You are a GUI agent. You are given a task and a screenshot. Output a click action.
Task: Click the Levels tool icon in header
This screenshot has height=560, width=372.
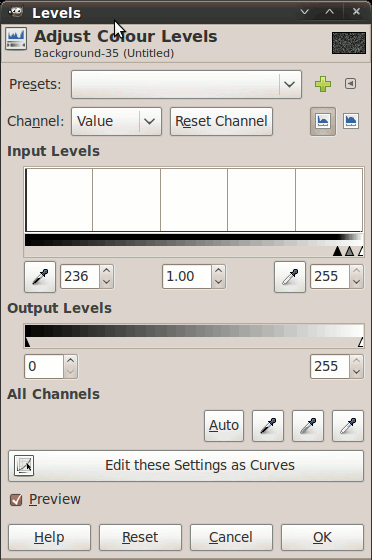click(x=16, y=39)
